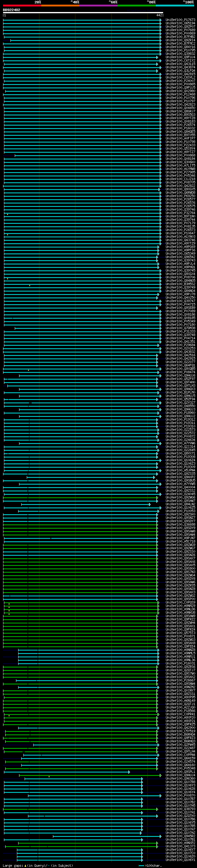The height and width of the screenshot is (868, 197).
Task: Select hit UniRef100_A9NXP2
Action: point(180,843)
